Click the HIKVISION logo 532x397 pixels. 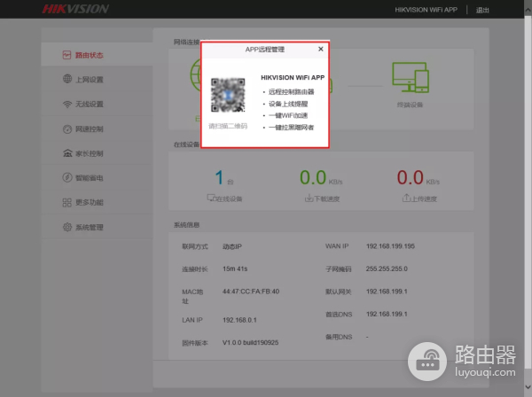coord(75,10)
